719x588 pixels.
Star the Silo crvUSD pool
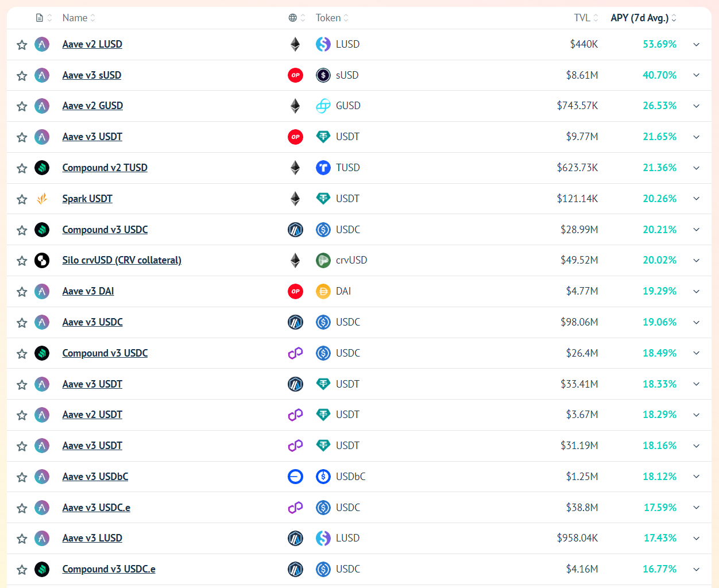pyautogui.click(x=22, y=261)
